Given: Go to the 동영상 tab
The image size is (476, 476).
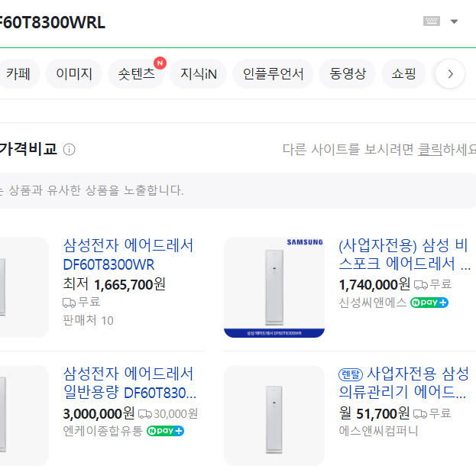Looking at the screenshot, I should coord(348,74).
